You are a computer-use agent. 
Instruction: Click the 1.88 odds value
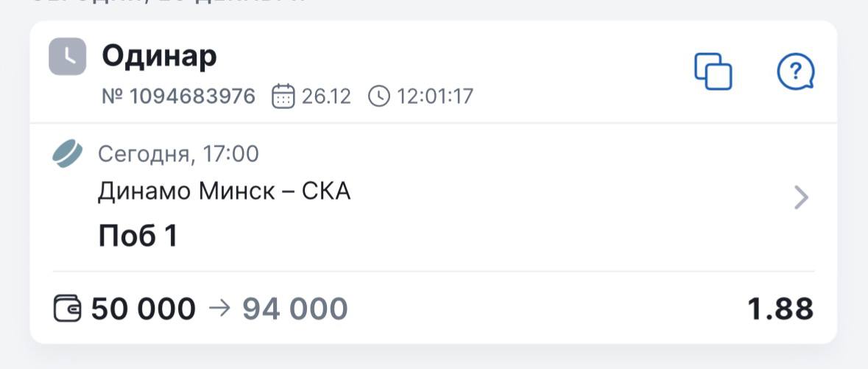point(780,309)
